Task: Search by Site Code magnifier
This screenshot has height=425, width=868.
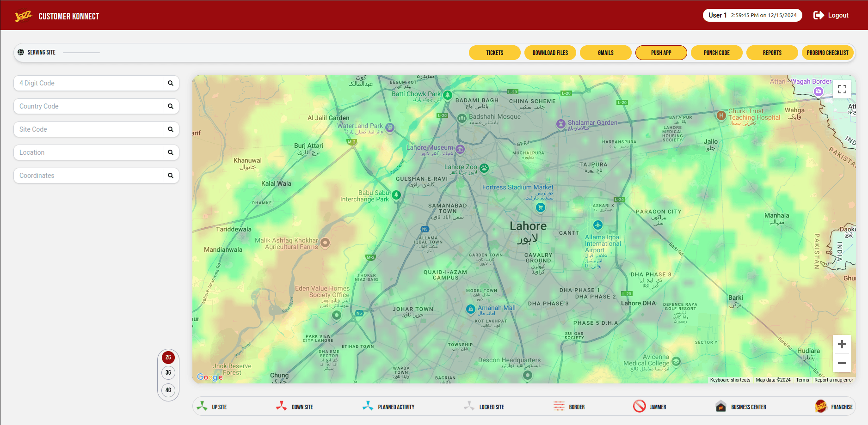Action: click(x=171, y=129)
